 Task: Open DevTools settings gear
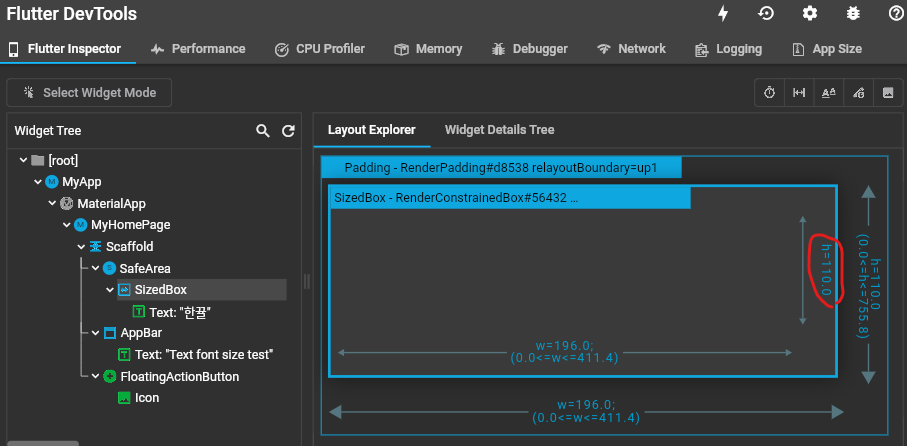coord(810,13)
